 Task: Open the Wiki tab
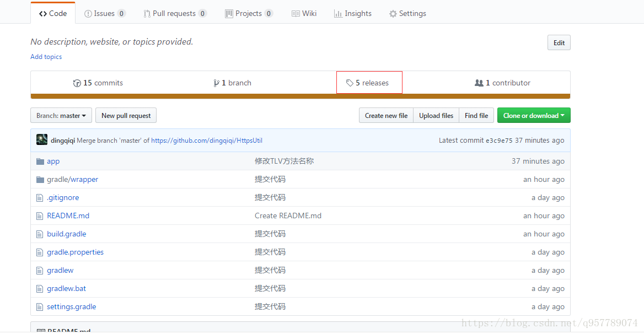click(x=304, y=14)
